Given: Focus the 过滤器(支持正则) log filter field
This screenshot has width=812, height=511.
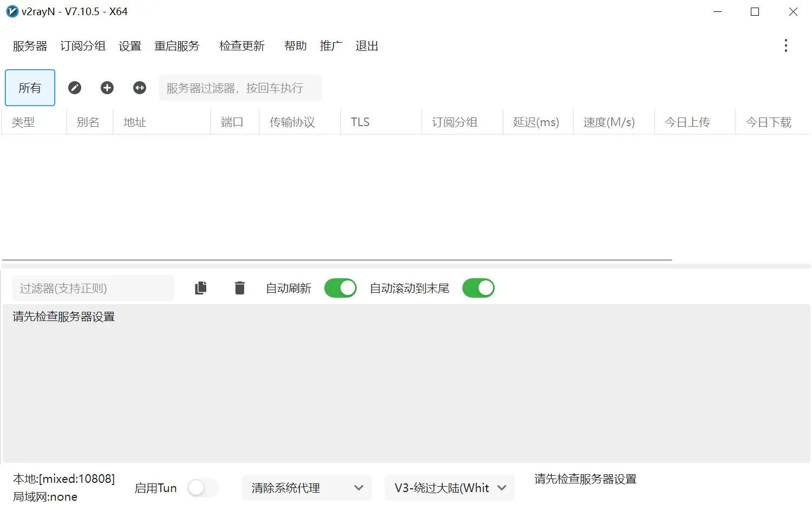Looking at the screenshot, I should point(94,288).
